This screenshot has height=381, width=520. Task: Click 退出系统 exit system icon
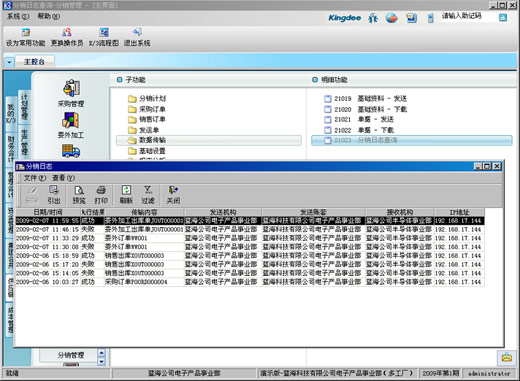[137, 37]
